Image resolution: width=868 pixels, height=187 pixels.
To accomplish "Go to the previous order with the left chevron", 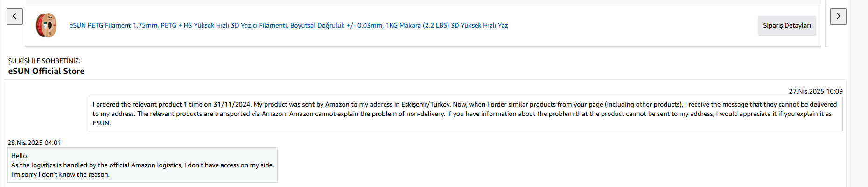I will pyautogui.click(x=14, y=16).
